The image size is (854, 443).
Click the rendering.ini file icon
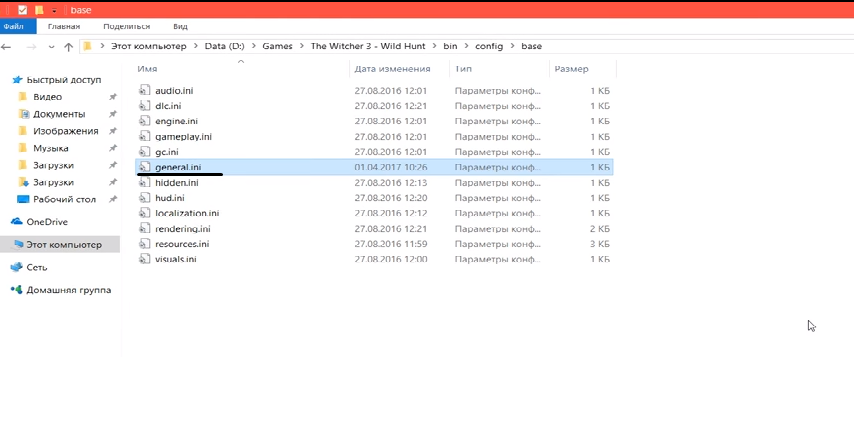(x=144, y=229)
